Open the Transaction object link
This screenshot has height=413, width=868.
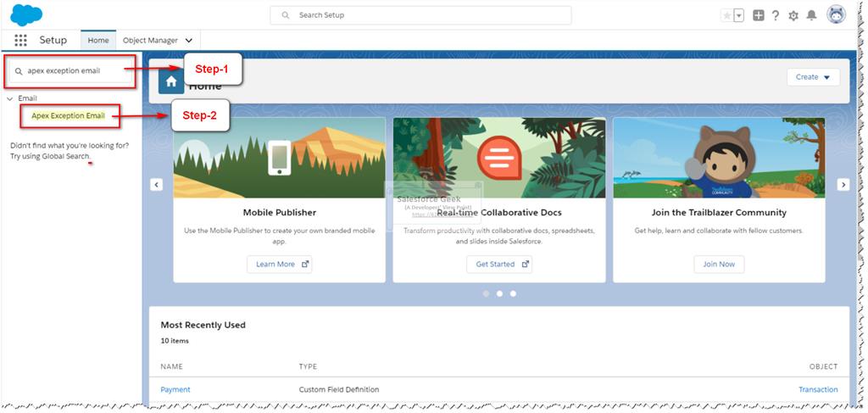pyautogui.click(x=818, y=390)
